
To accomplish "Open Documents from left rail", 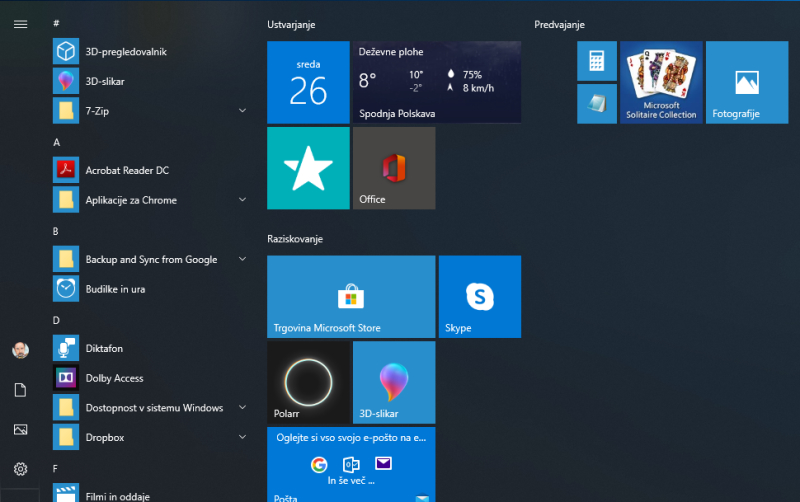I will tap(20, 390).
